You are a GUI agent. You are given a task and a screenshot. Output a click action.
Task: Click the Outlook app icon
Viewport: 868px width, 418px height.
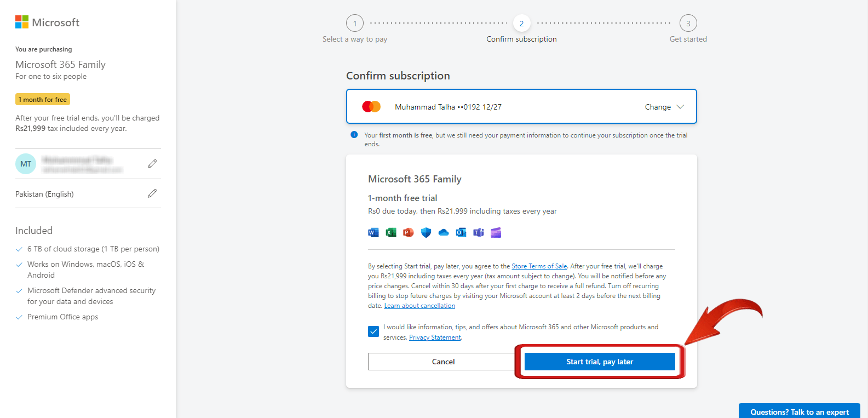tap(461, 233)
